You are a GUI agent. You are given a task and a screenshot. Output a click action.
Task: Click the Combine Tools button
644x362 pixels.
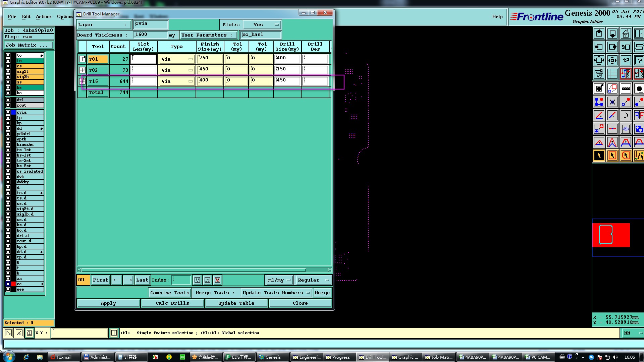(170, 293)
